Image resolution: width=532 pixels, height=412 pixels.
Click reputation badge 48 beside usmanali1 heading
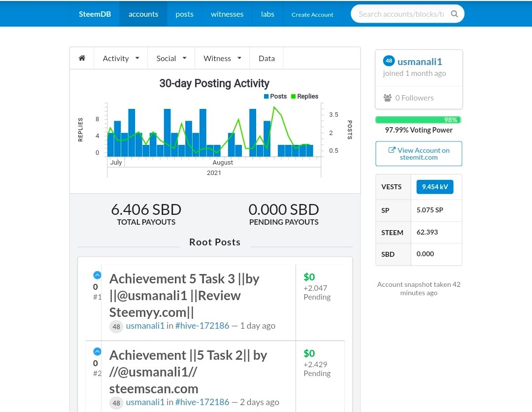tap(389, 61)
